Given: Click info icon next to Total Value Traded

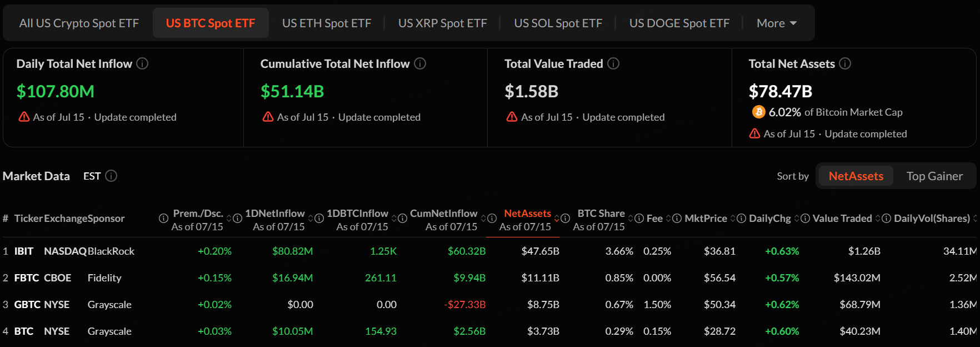Looking at the screenshot, I should (x=613, y=63).
